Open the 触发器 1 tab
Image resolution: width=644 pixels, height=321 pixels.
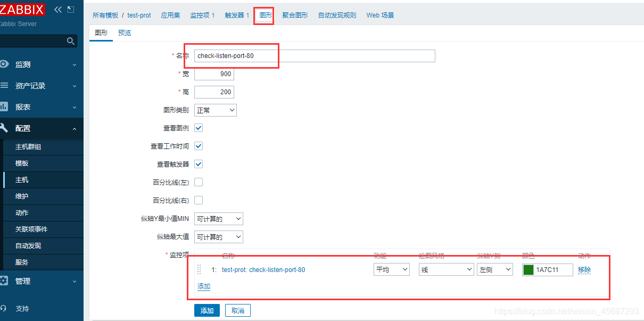click(x=237, y=15)
